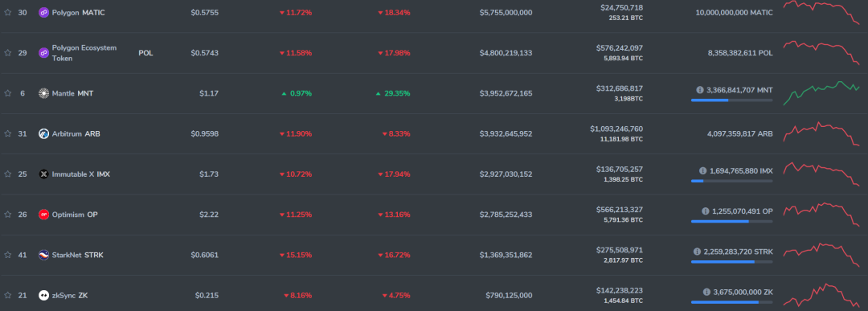Open zkSync sparkline chart
The width and height of the screenshot is (868, 311).
(x=821, y=295)
